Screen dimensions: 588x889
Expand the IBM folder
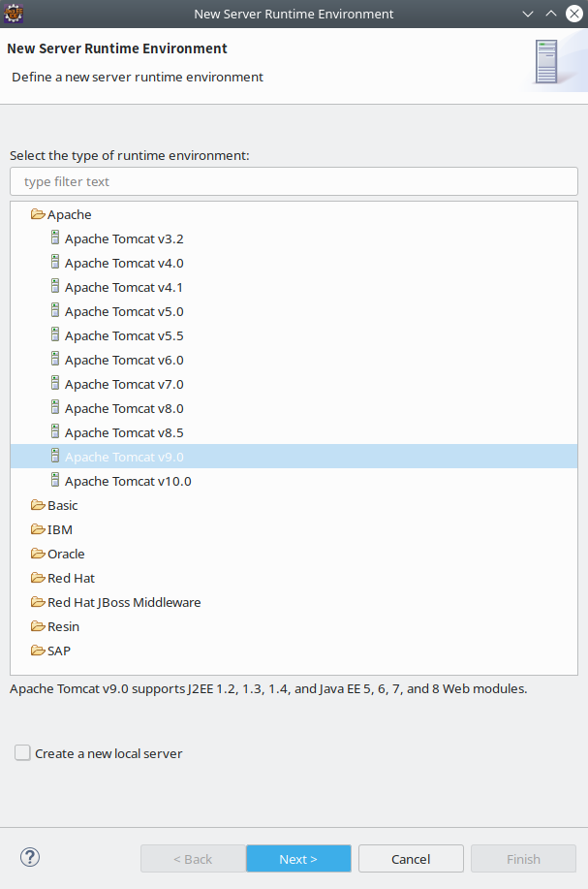pos(38,529)
